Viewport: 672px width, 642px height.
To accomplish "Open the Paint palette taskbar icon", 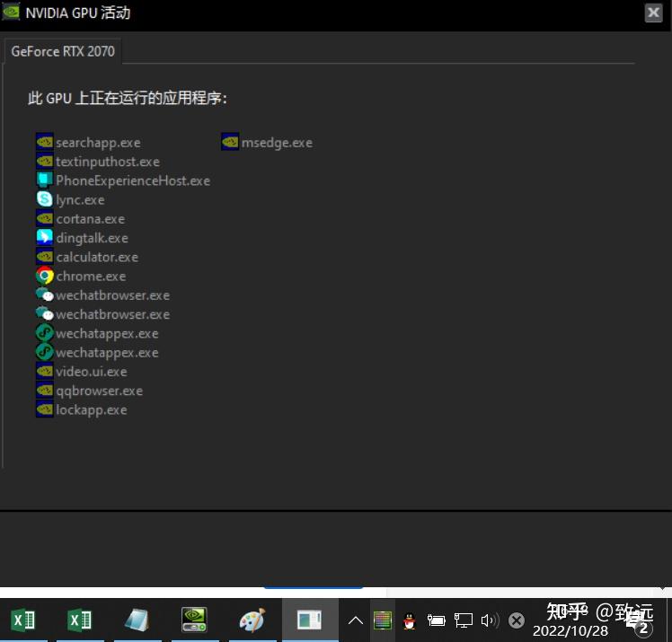I will [252, 620].
